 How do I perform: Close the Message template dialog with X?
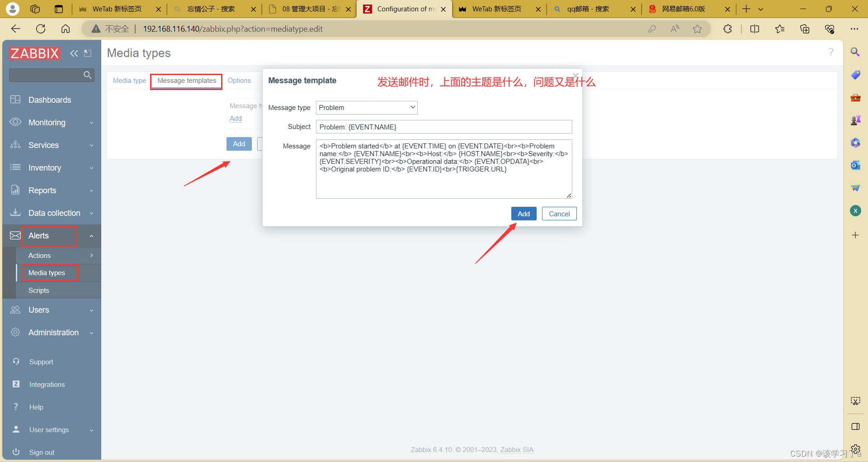pyautogui.click(x=576, y=76)
